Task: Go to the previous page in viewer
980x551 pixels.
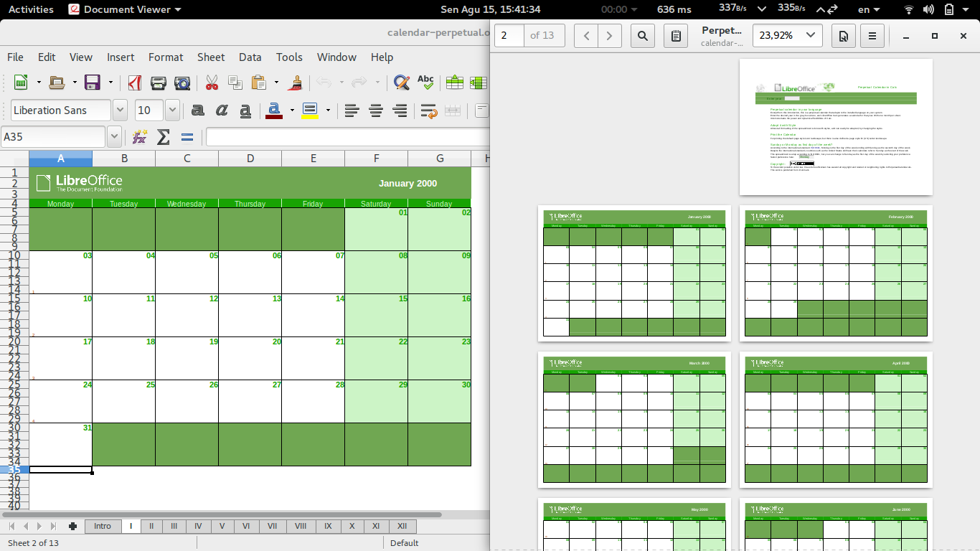Action: [x=586, y=35]
